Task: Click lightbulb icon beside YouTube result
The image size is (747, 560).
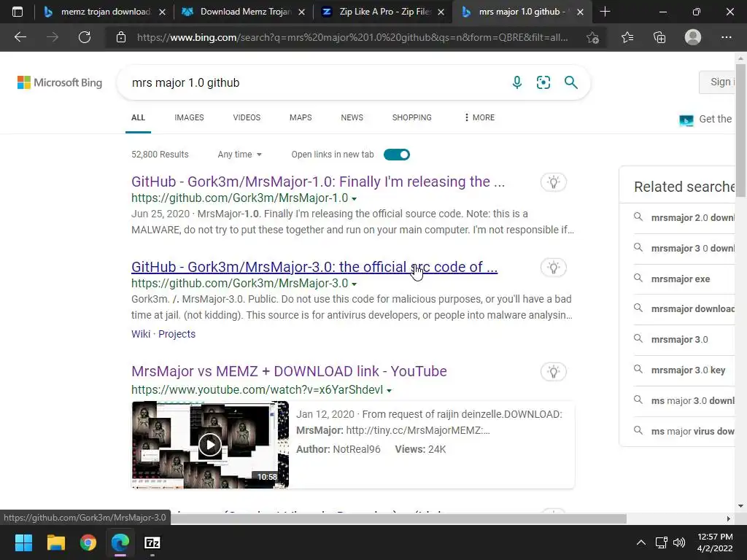Action: (553, 371)
